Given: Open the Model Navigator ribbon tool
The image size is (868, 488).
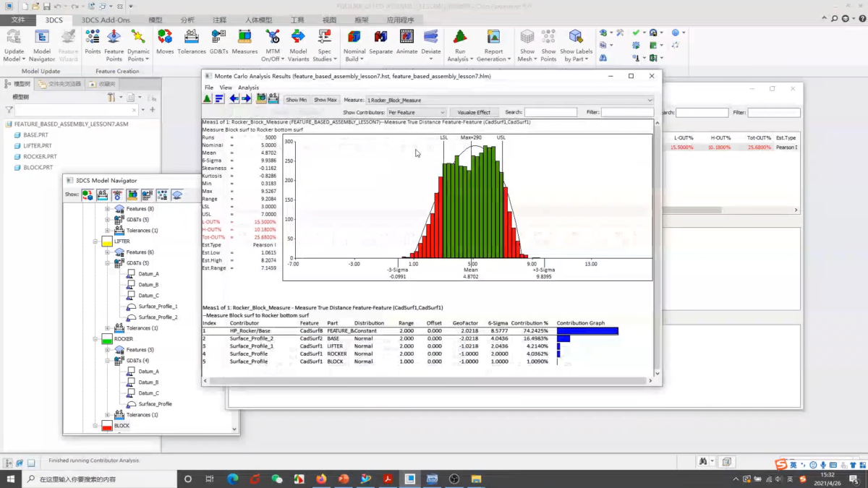Looking at the screenshot, I should 41,43.
